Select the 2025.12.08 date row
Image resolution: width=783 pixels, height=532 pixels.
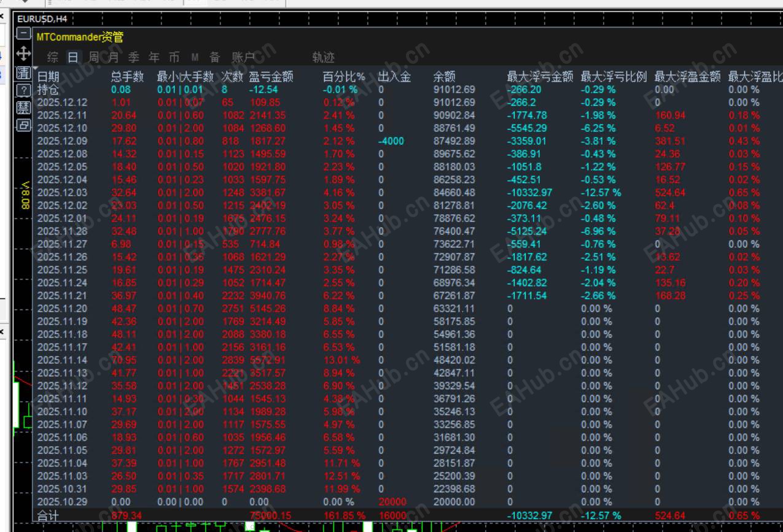tap(62, 154)
